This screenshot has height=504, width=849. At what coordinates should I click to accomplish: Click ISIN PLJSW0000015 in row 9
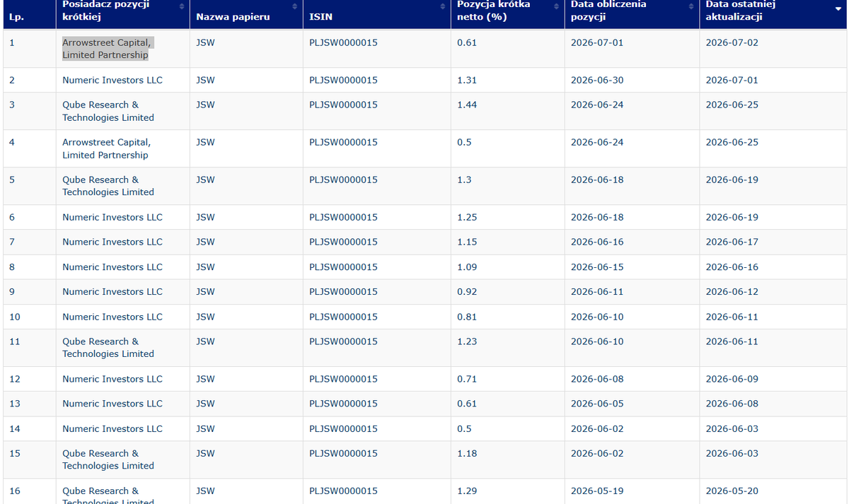343,291
